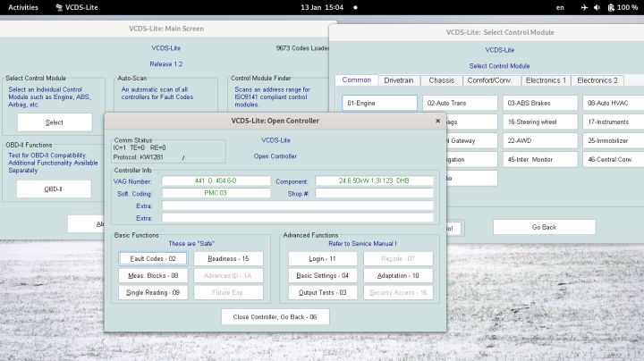Switch to the Comfort/Conv. tab
Image resolution: width=644 pixels, height=361 pixels.
(x=489, y=80)
